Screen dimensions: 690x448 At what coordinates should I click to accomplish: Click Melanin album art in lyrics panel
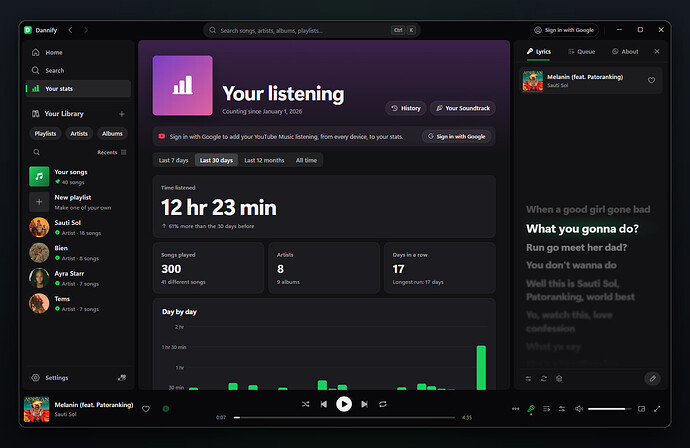(x=532, y=81)
